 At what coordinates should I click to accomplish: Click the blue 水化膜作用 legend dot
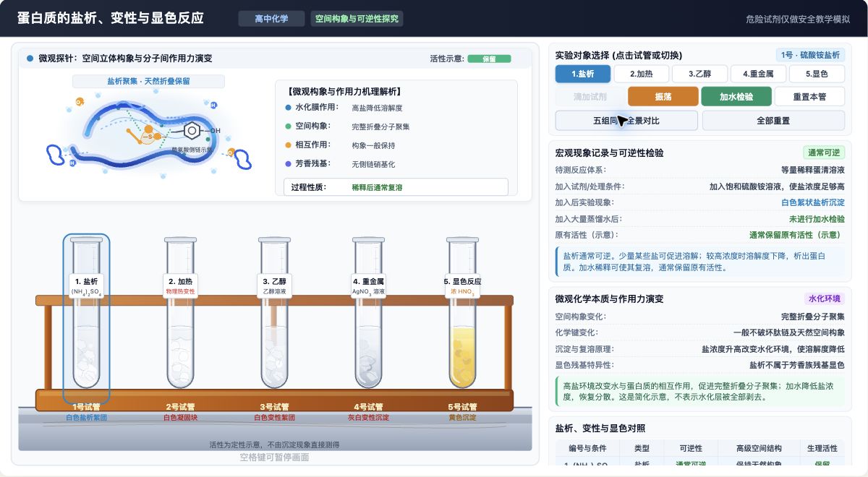coord(289,108)
